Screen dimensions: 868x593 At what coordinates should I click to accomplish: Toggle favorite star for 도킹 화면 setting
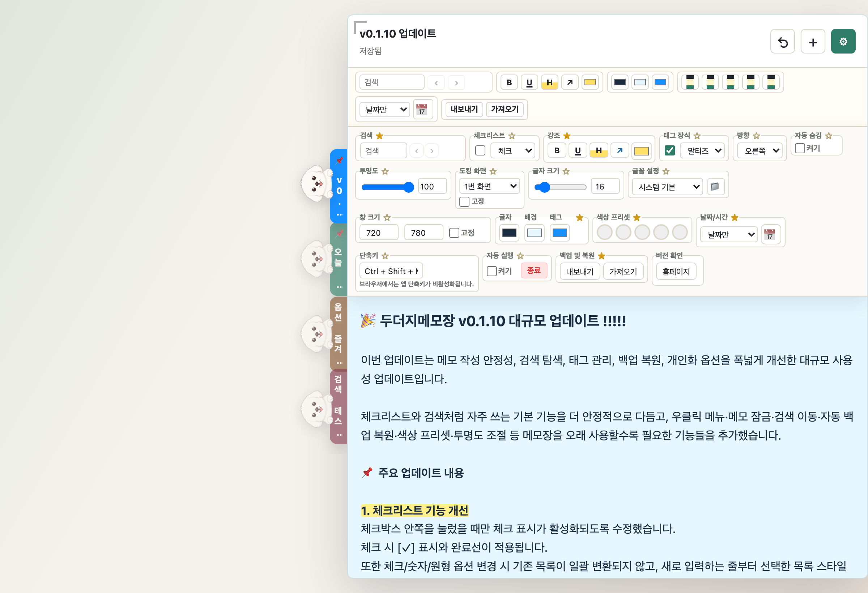tap(493, 171)
